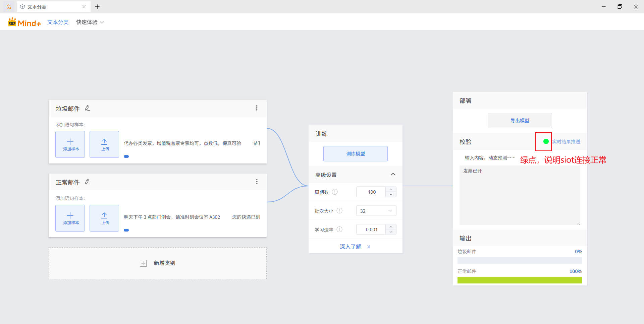
Task: Click the 周期数 info icon
Action: pyautogui.click(x=335, y=192)
